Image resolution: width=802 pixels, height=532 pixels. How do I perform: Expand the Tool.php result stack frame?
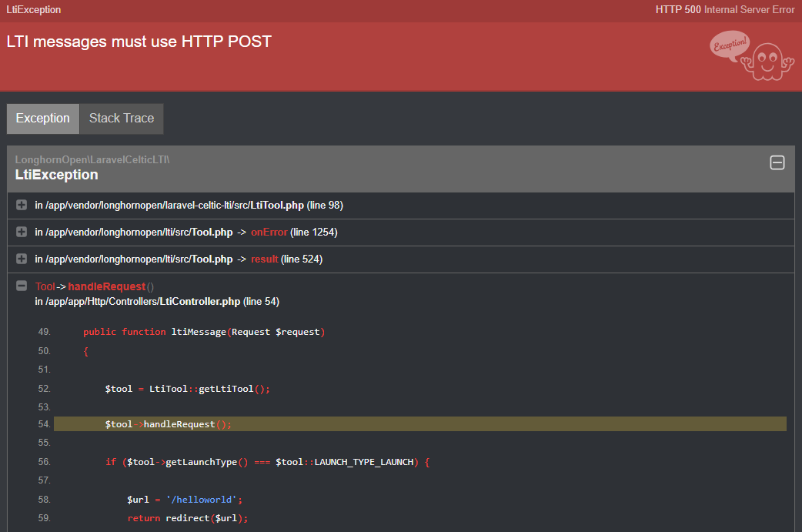pos(21,259)
